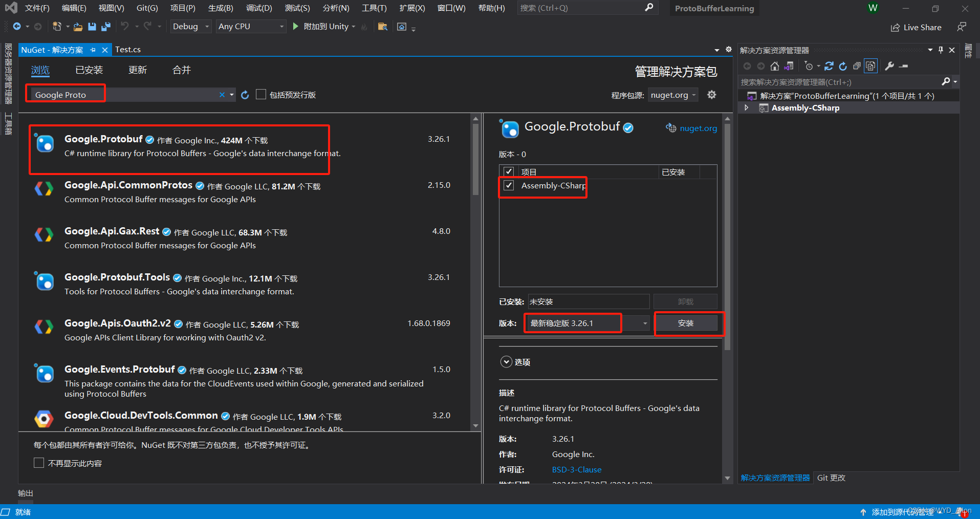Click the Live Share icon
Image resolution: width=980 pixels, height=519 pixels.
tap(895, 28)
